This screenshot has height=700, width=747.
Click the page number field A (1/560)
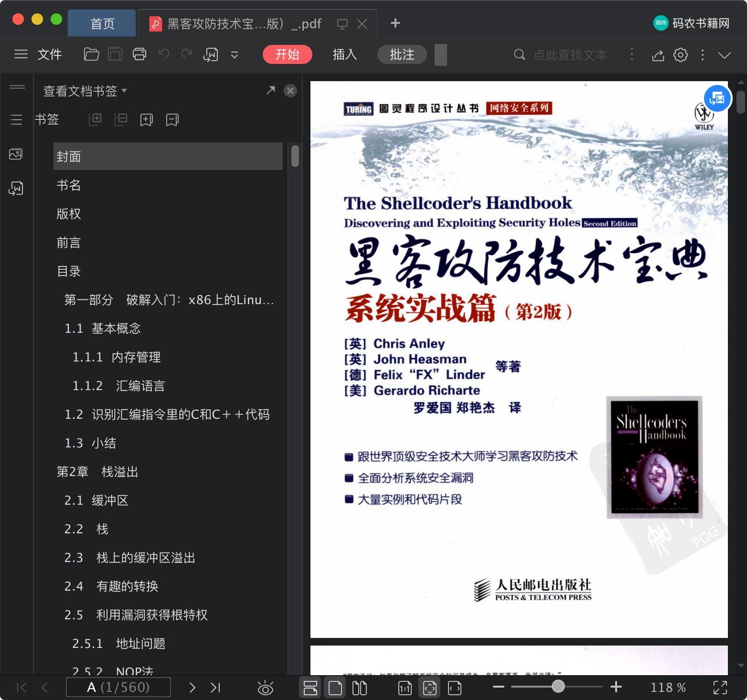(118, 687)
